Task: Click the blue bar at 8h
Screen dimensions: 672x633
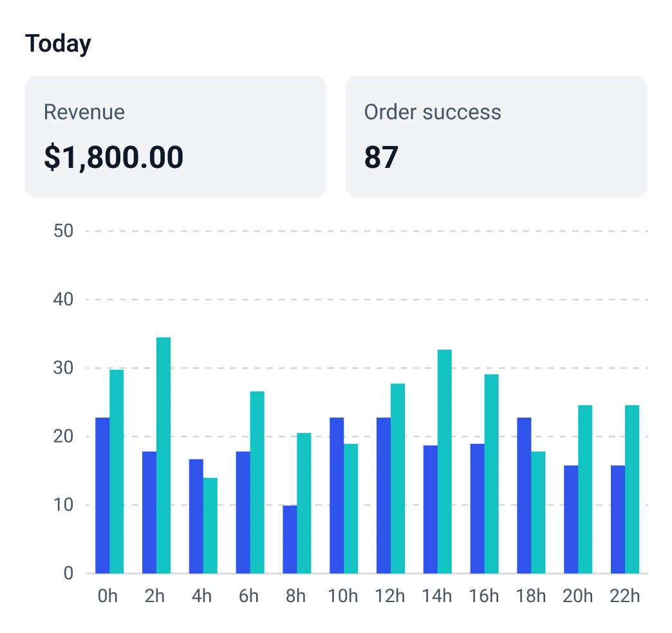Action: point(290,539)
